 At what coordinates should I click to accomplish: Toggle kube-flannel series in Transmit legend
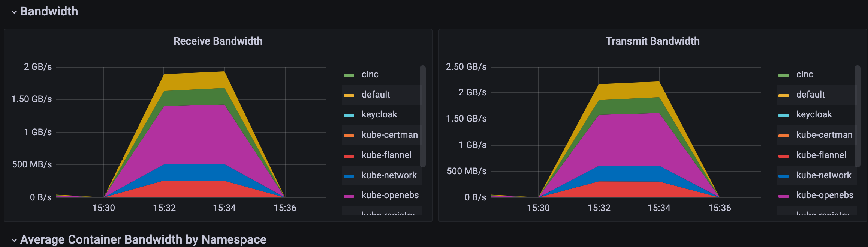pyautogui.click(x=821, y=155)
